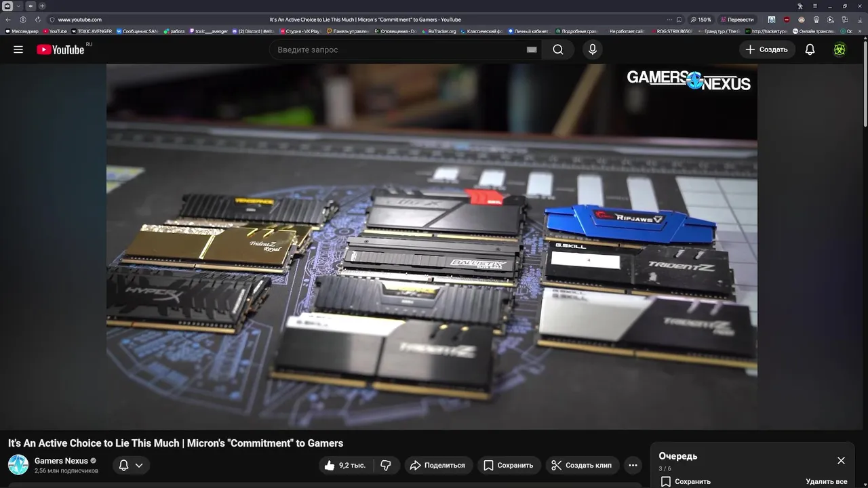Open the TOXIC AVENGER bookmark
Screen dimensions: 868x488
click(92, 31)
